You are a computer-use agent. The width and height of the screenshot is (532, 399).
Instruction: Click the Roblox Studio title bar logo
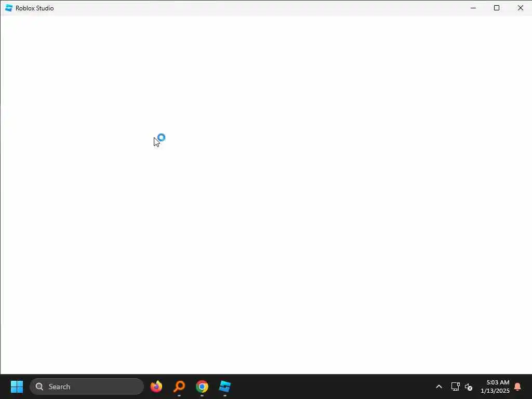point(9,8)
